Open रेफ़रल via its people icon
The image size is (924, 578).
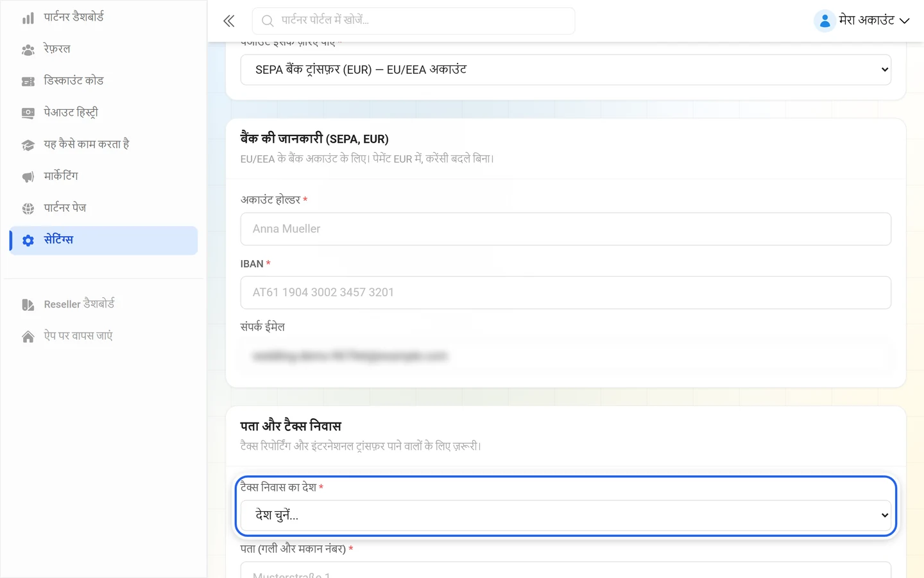(28, 49)
